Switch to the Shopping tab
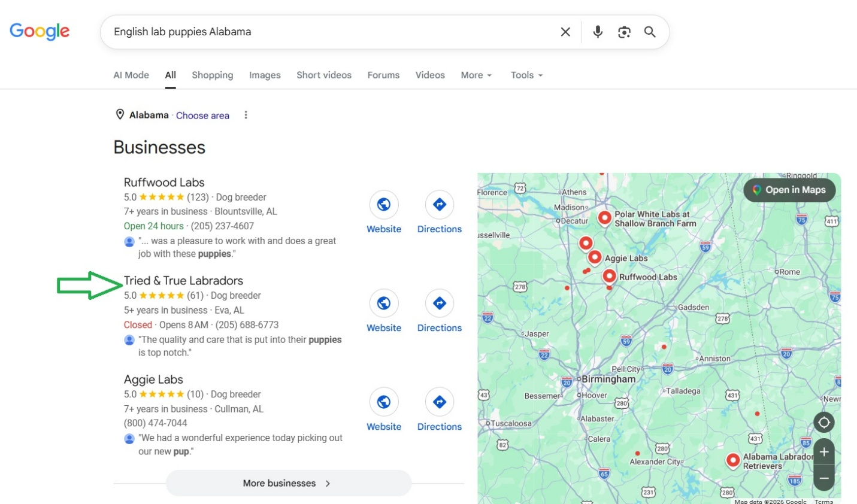 pyautogui.click(x=213, y=75)
